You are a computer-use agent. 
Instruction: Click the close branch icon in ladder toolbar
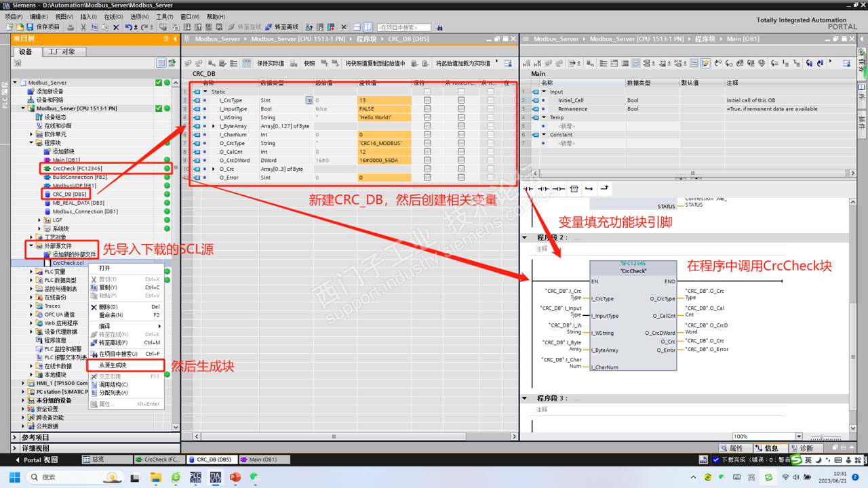[604, 189]
